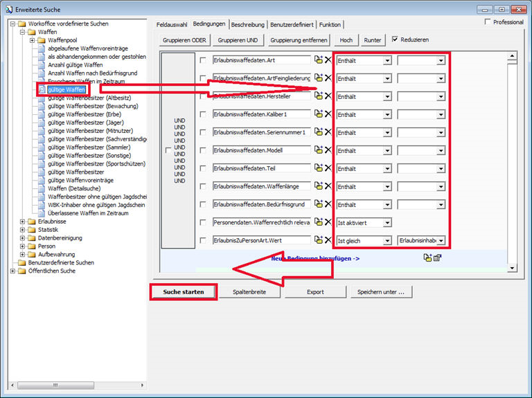Open the 'Ist aktiviert' operator dropdown

pyautogui.click(x=387, y=223)
